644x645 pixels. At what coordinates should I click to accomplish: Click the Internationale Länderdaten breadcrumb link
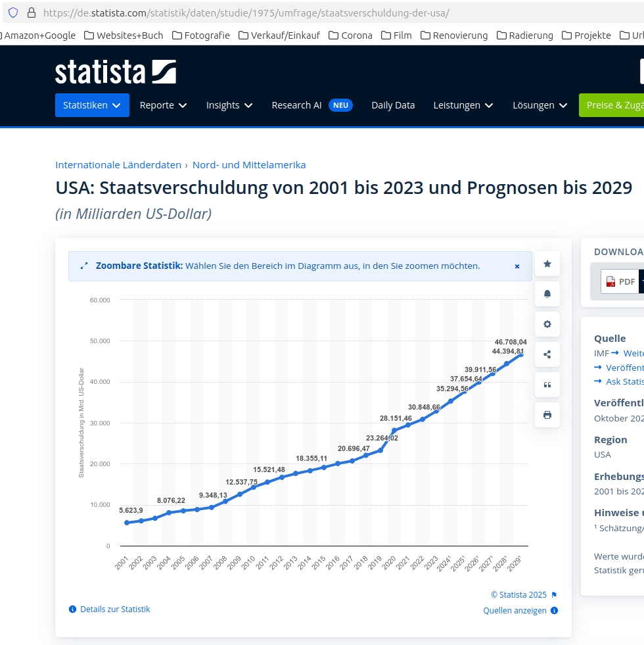click(118, 165)
